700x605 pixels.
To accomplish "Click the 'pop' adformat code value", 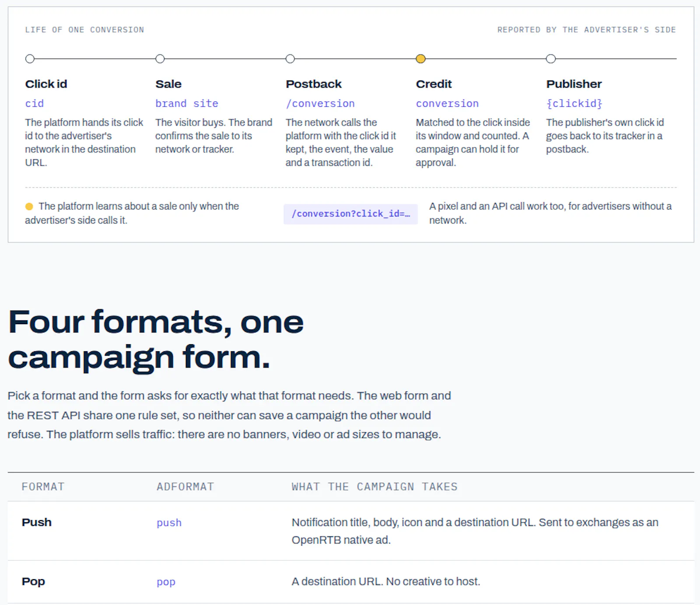I will click(166, 582).
